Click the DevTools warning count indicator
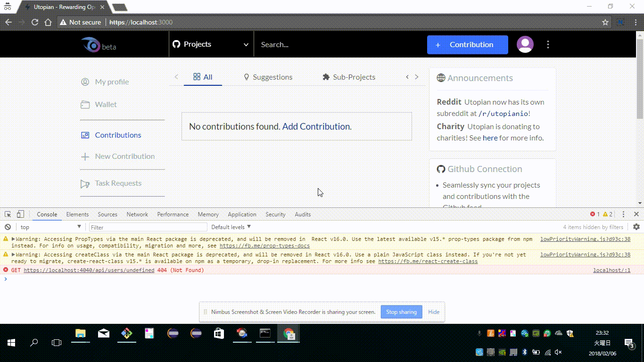The height and width of the screenshot is (362, 644). pos(608,214)
